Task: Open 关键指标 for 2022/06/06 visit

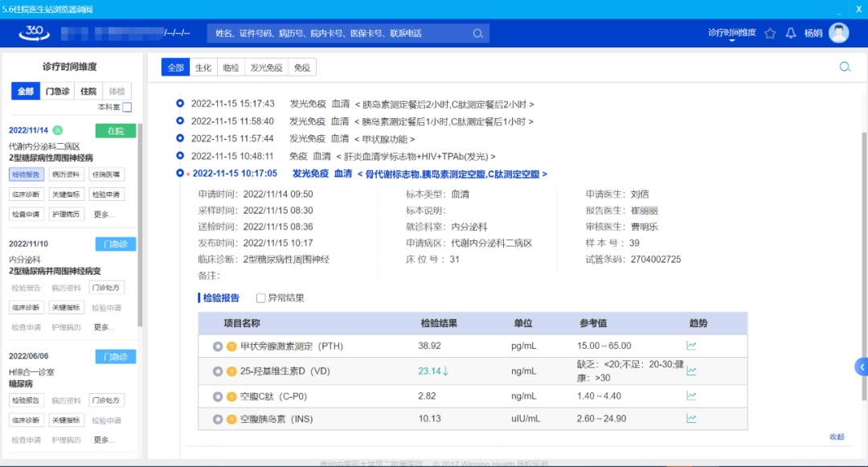Action: (x=66, y=420)
